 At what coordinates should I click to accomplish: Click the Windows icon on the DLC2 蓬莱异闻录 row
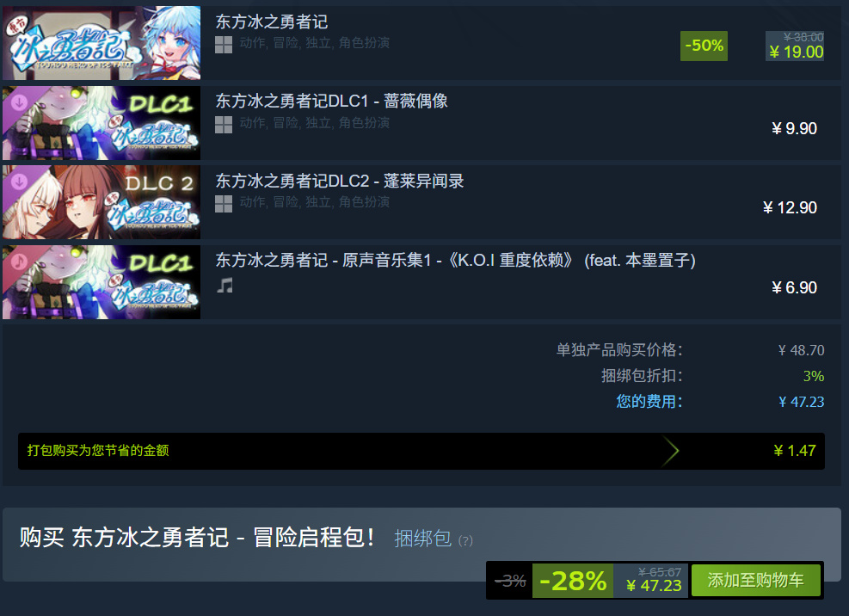[223, 204]
